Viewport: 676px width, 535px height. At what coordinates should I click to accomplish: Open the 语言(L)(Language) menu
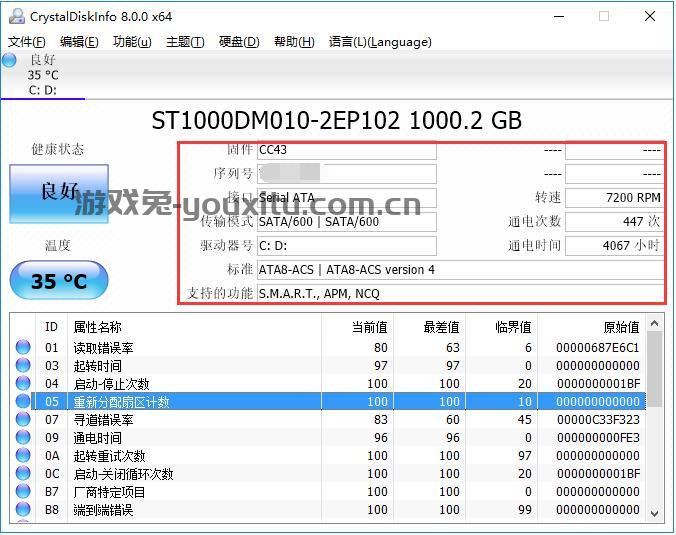pyautogui.click(x=380, y=42)
